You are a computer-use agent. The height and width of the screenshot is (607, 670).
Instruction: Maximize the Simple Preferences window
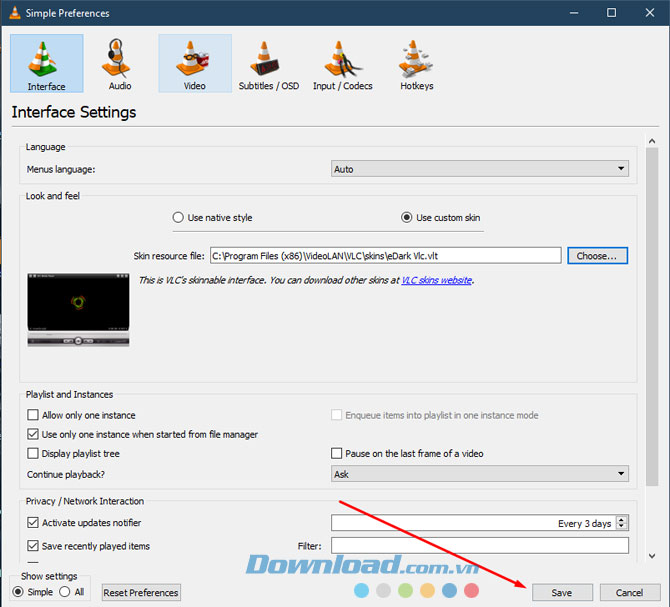point(611,13)
